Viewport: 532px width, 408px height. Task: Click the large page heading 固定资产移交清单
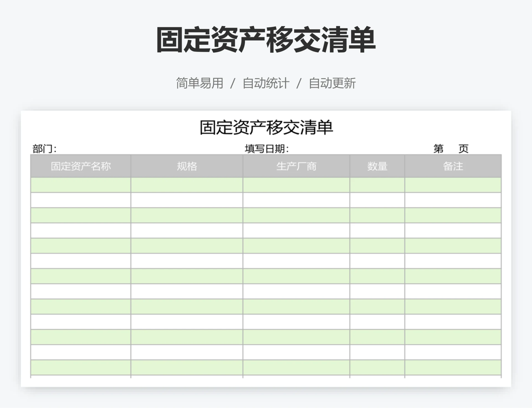pyautogui.click(x=266, y=39)
